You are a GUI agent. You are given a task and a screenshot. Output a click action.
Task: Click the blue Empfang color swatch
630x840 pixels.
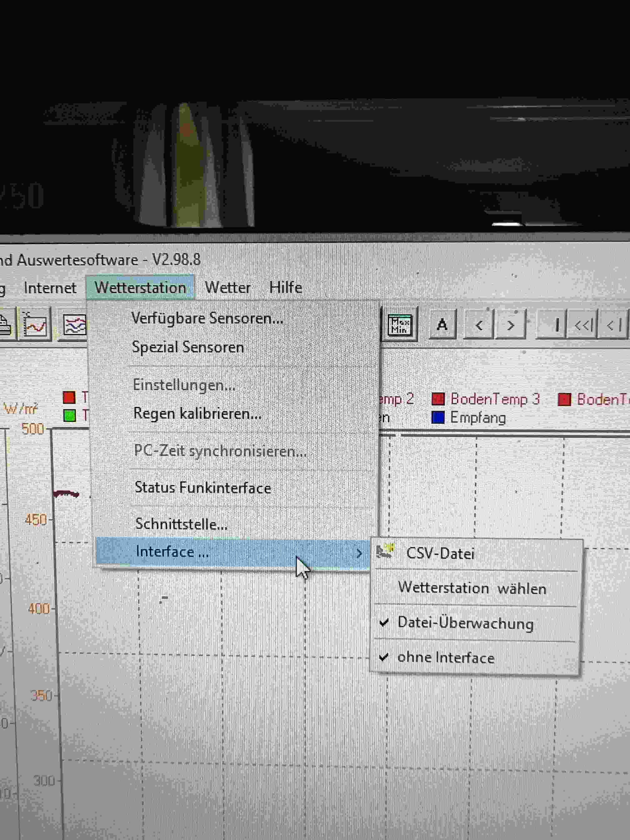(x=438, y=417)
